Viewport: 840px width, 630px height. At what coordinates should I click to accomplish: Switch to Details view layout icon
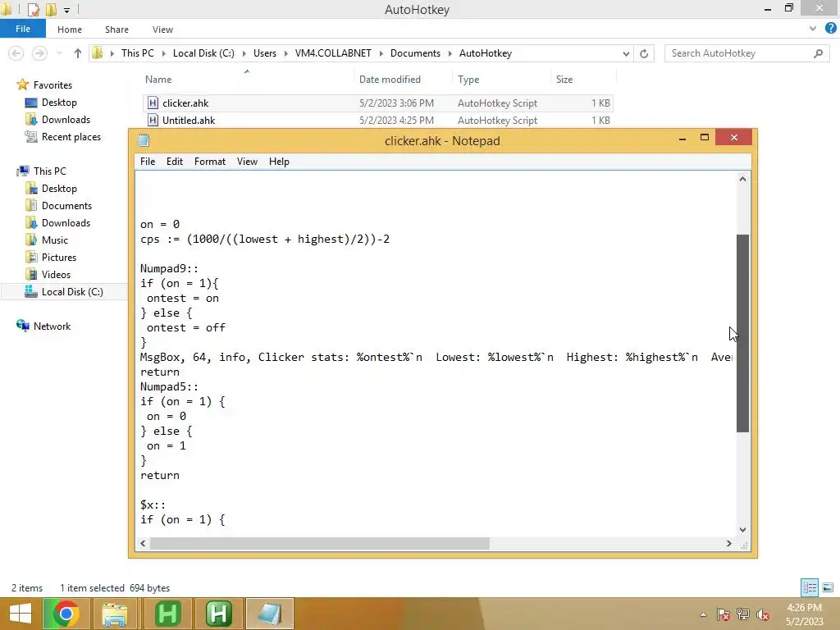(810, 587)
